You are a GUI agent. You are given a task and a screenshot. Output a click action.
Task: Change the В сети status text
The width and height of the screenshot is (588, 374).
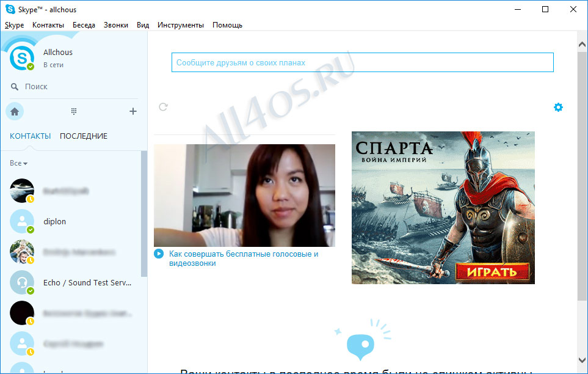(x=53, y=65)
